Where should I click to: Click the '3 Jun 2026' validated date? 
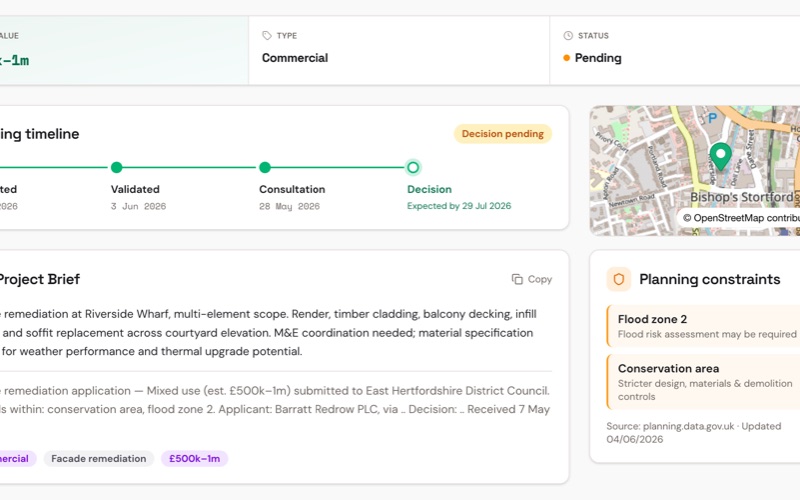138,206
